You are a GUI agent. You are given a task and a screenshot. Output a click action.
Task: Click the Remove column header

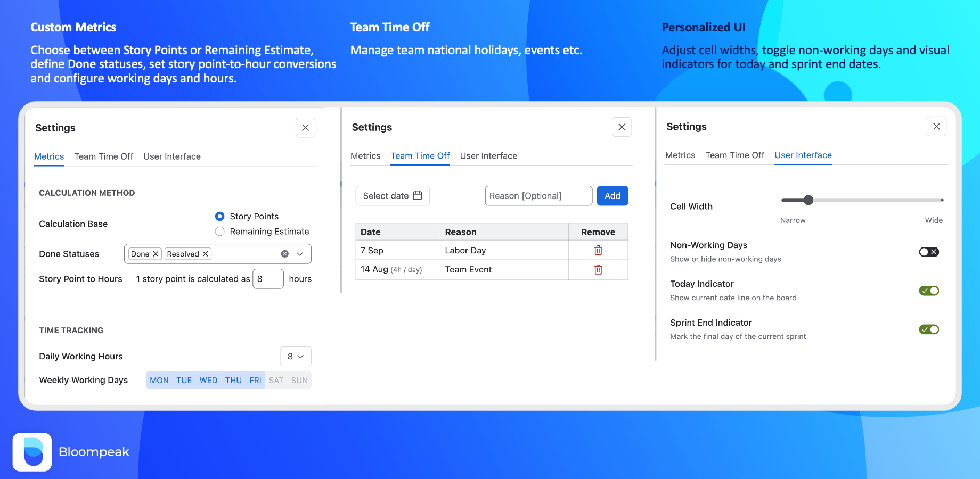point(598,232)
